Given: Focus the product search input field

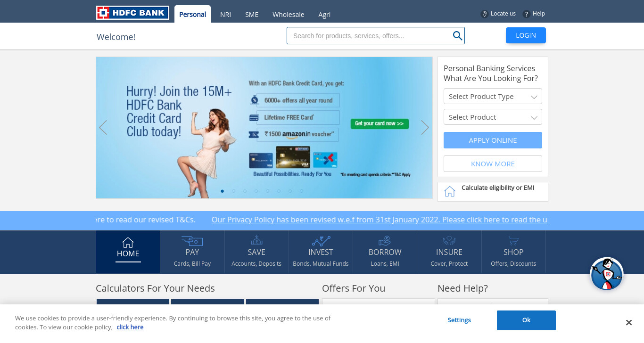Looking at the screenshot, I should [369, 36].
